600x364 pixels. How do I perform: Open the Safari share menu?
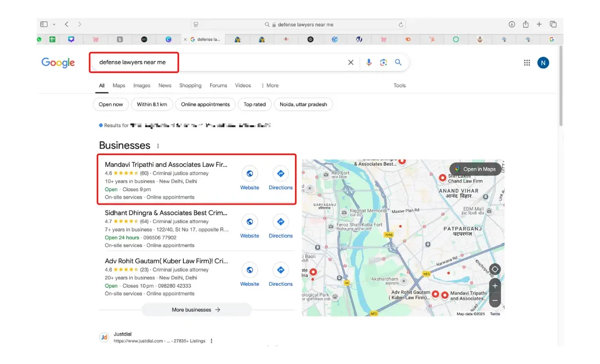(526, 24)
